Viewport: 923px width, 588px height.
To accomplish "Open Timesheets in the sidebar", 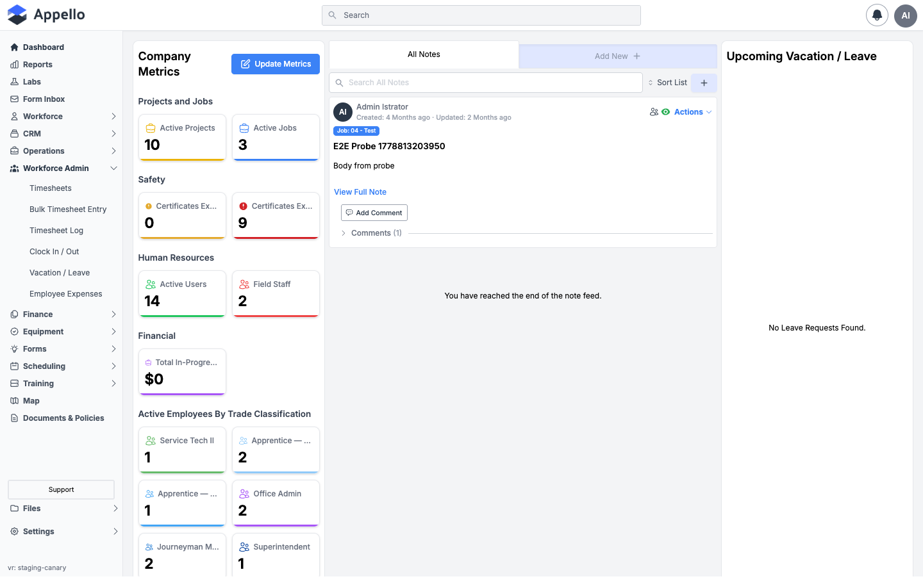I will click(x=51, y=188).
